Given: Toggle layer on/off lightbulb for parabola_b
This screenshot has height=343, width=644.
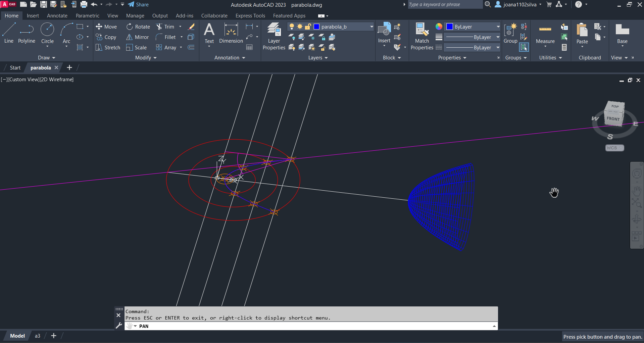Looking at the screenshot, I should pos(292,27).
